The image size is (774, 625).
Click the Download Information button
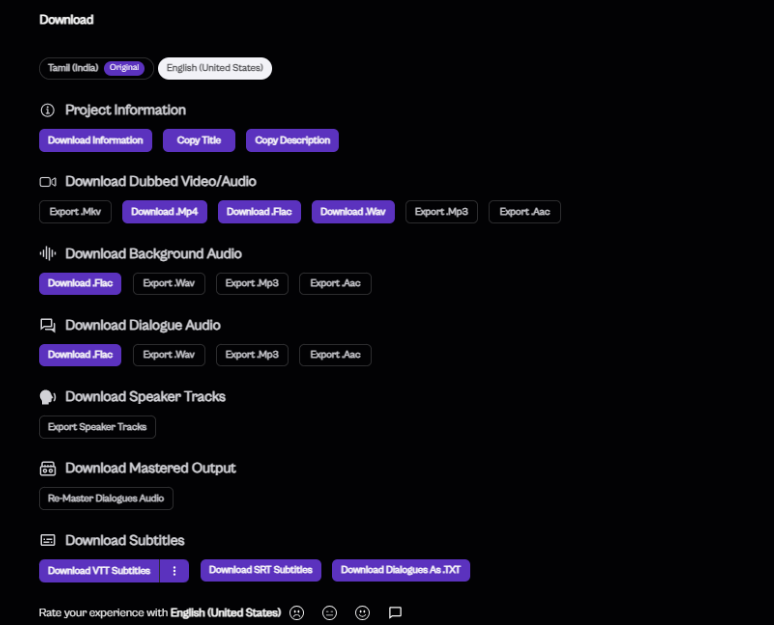[95, 140]
